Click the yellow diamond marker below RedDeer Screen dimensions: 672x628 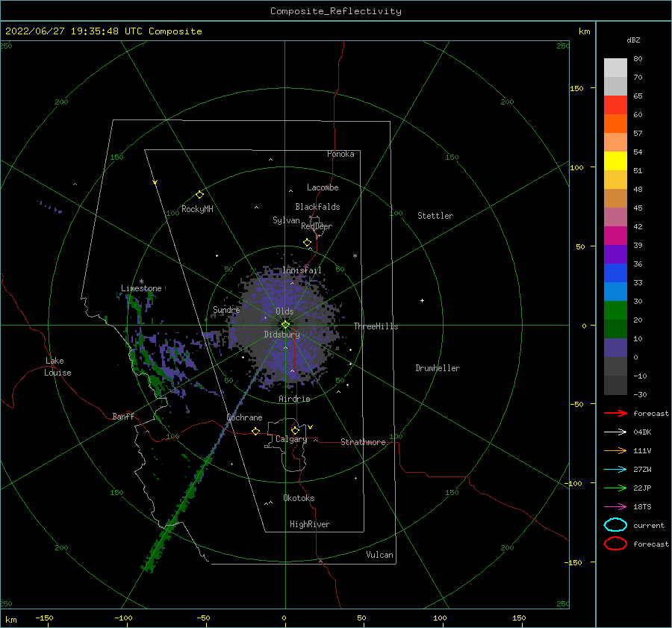click(307, 242)
